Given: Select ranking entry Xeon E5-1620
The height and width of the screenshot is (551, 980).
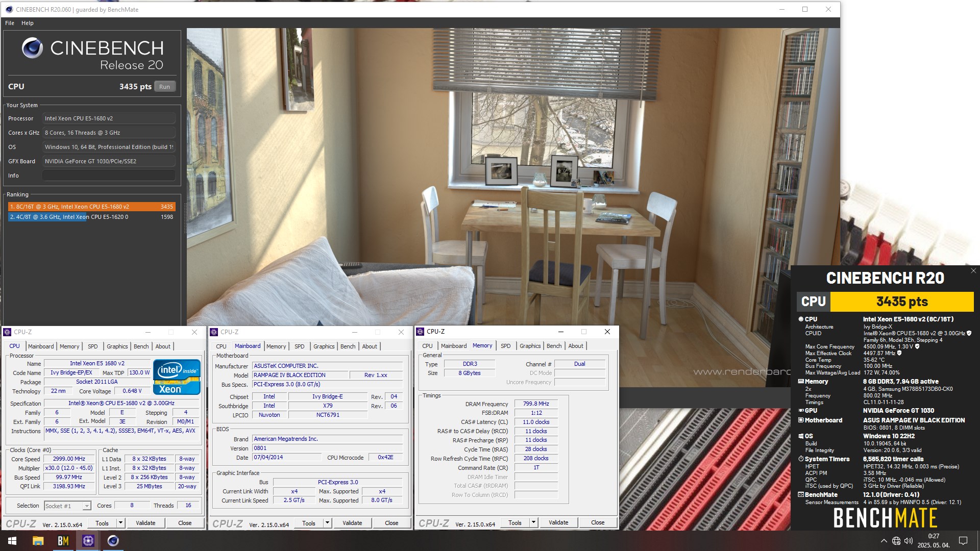Looking at the screenshot, I should (x=91, y=217).
